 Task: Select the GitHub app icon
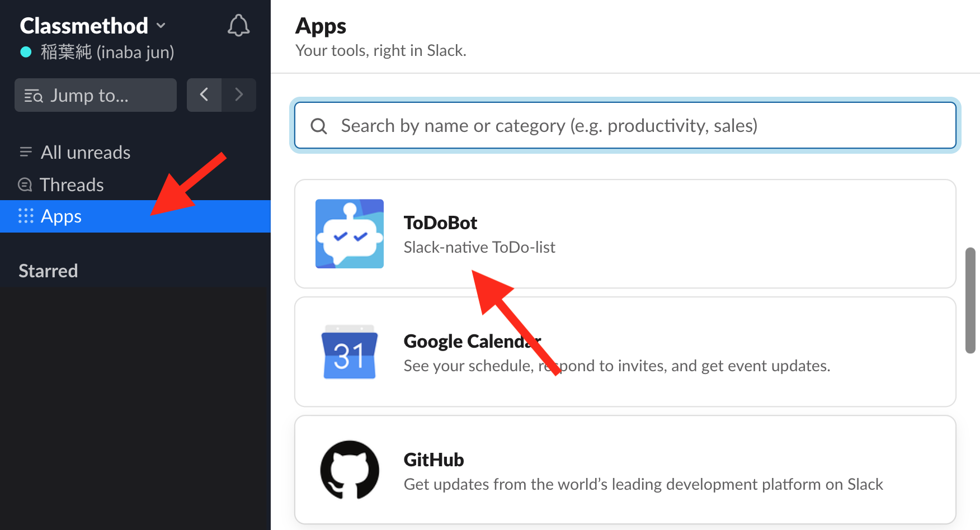pyautogui.click(x=349, y=470)
